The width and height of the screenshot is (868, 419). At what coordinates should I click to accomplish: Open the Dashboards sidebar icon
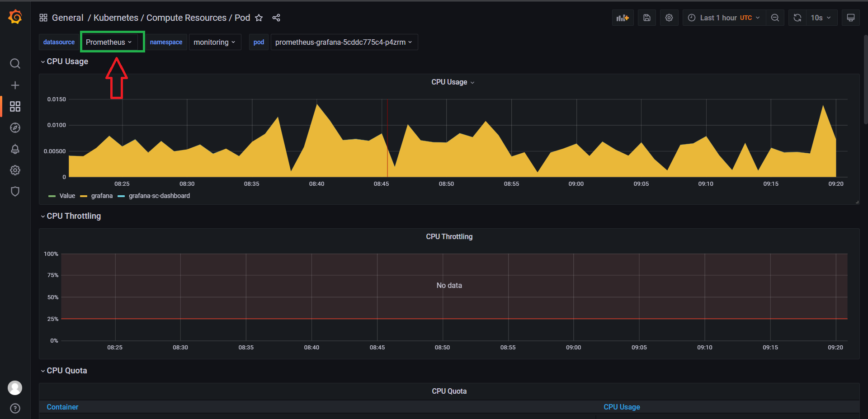point(15,106)
